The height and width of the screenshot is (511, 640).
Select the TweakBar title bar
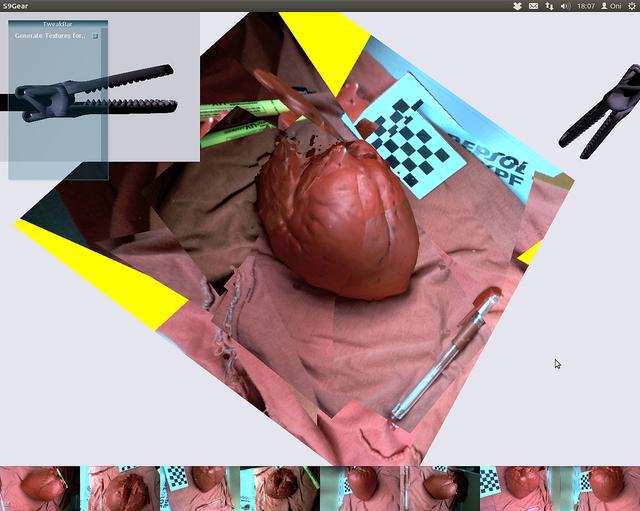click(58, 24)
